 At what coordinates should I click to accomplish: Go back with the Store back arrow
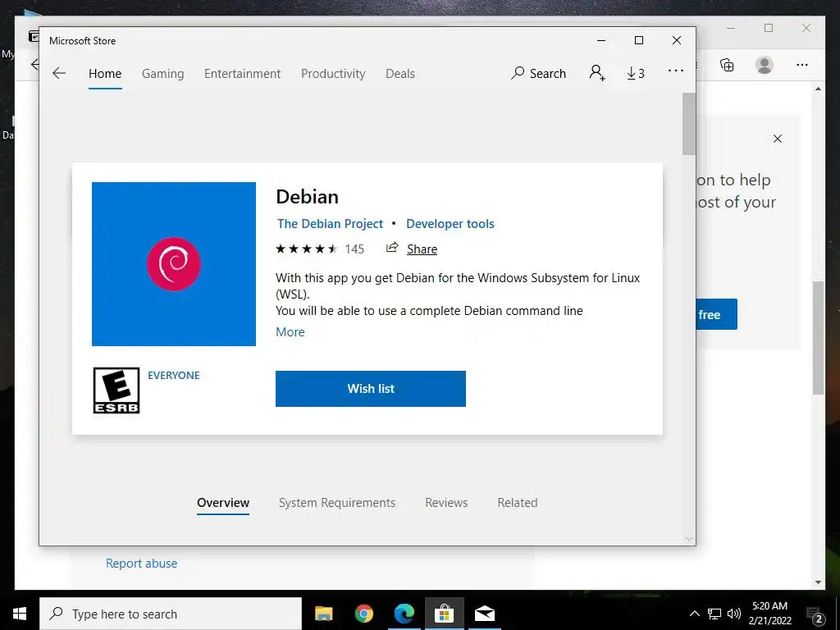[59, 73]
